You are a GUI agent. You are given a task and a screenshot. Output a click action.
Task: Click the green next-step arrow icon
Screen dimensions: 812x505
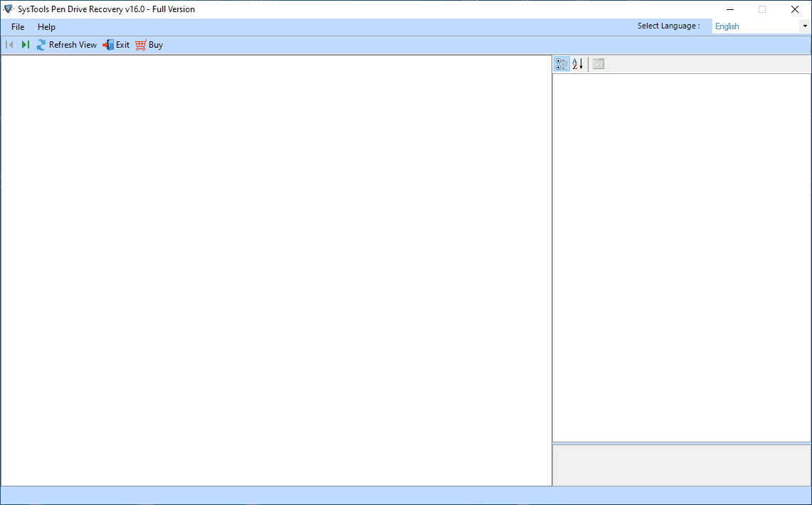(x=26, y=45)
